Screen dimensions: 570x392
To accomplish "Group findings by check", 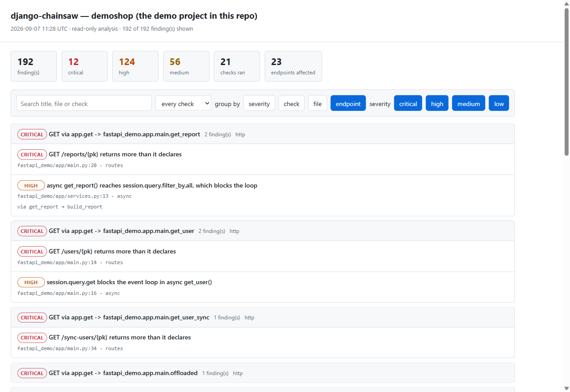I will tap(292, 103).
